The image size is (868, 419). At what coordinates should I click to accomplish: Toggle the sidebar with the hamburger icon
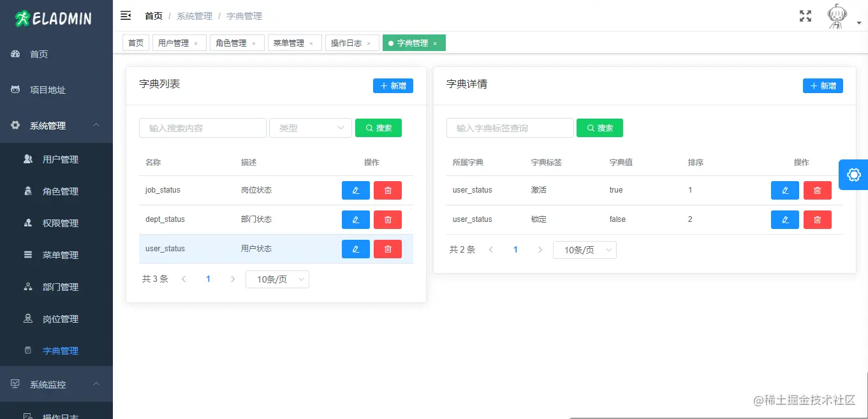(x=126, y=15)
